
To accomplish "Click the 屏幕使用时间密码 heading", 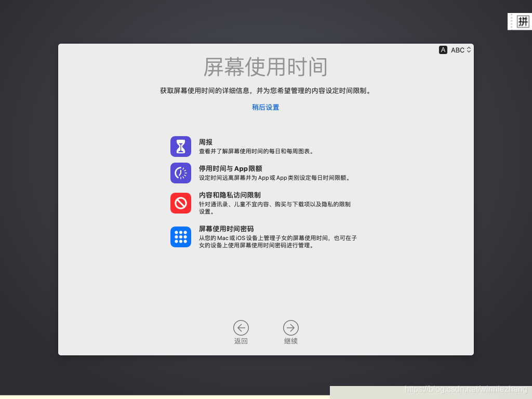I will coord(227,229).
